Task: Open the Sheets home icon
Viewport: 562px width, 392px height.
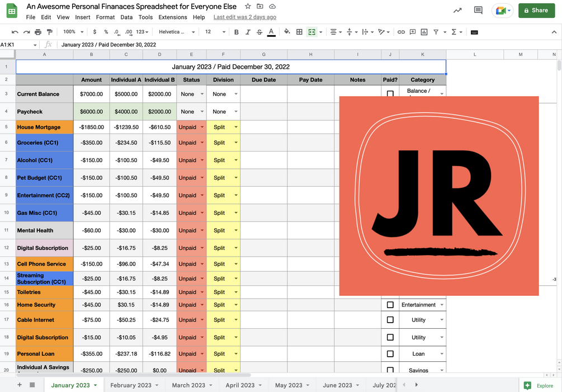Action: pos(12,11)
